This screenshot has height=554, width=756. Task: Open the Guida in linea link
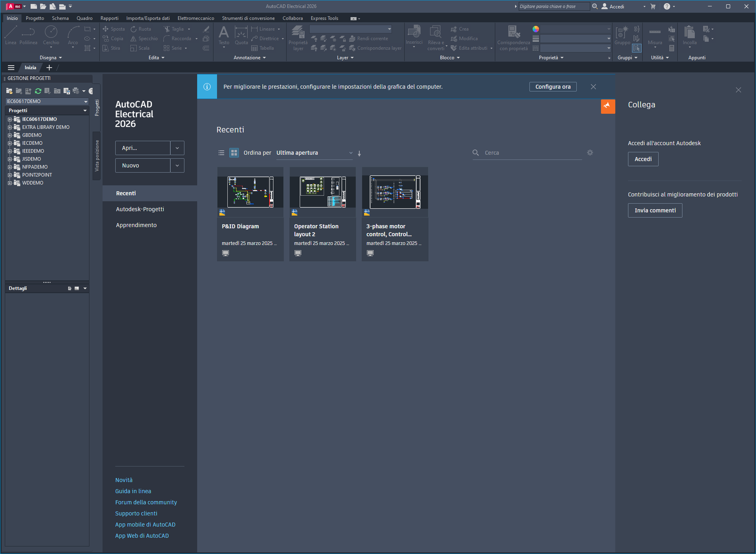pos(133,491)
